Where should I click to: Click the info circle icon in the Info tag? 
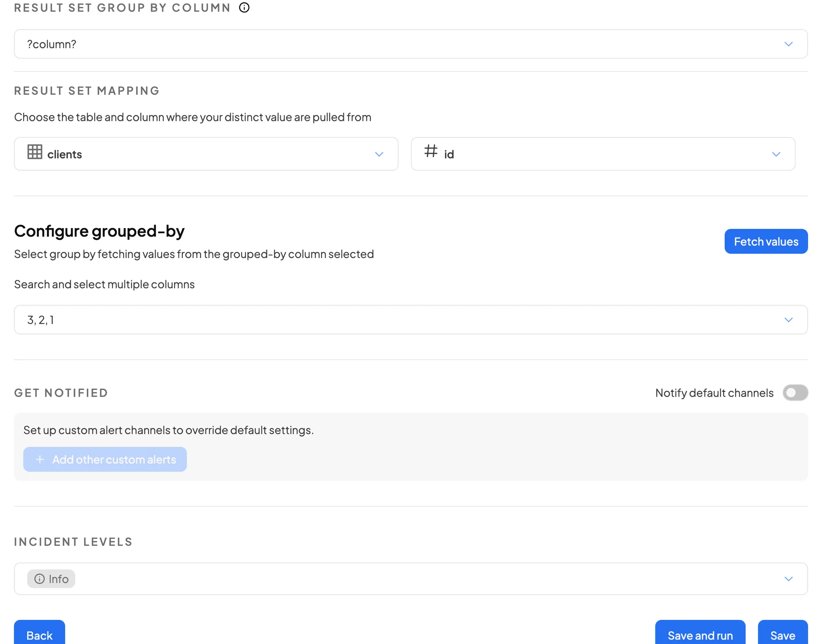39,579
